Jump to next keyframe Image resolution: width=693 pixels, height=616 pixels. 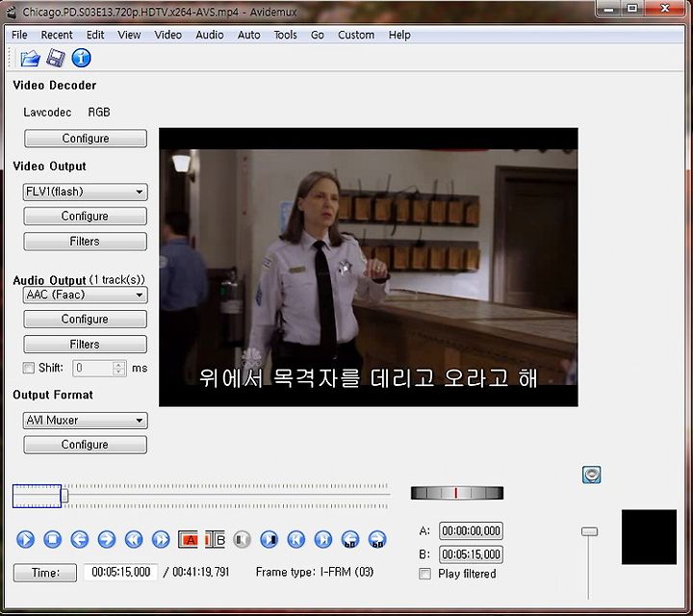(161, 540)
